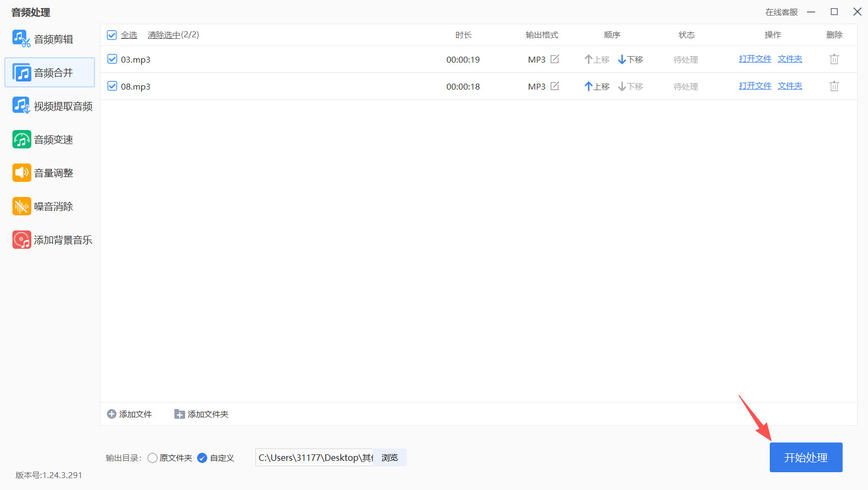Click the 操作 column header
868x490 pixels.
pyautogui.click(x=773, y=35)
